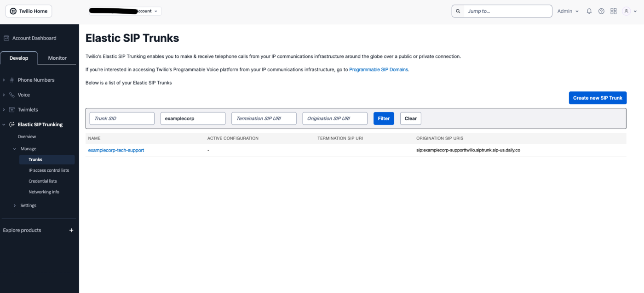Expand the Voice chevron

tap(4, 95)
